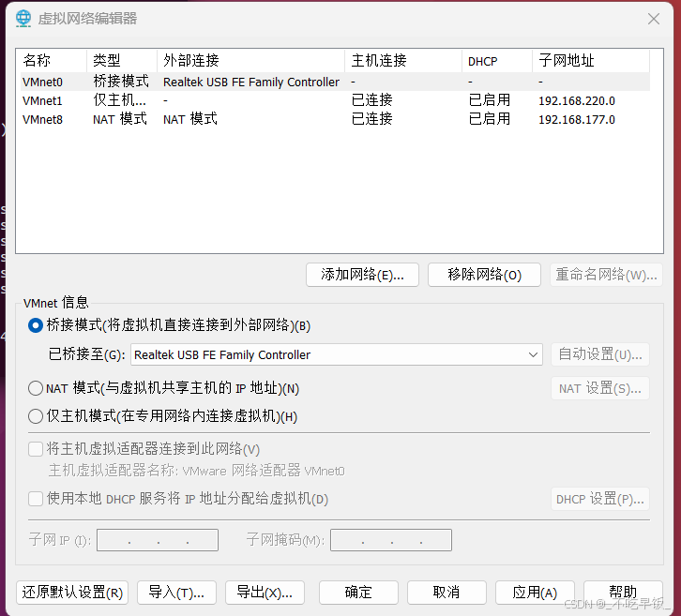
Task: Open NAT 设置(S)... button
Action: (x=600, y=388)
